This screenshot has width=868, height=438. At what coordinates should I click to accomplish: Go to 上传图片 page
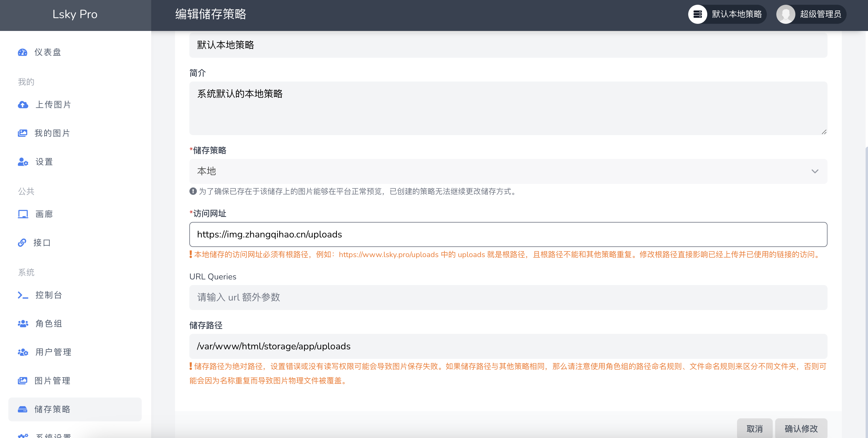coord(75,105)
